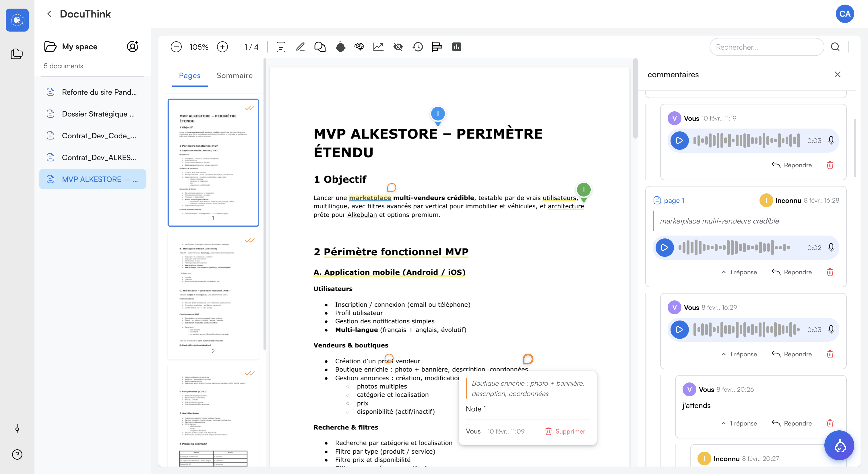
Task: Click the git-commit node icon in sidebar
Action: tap(17, 428)
